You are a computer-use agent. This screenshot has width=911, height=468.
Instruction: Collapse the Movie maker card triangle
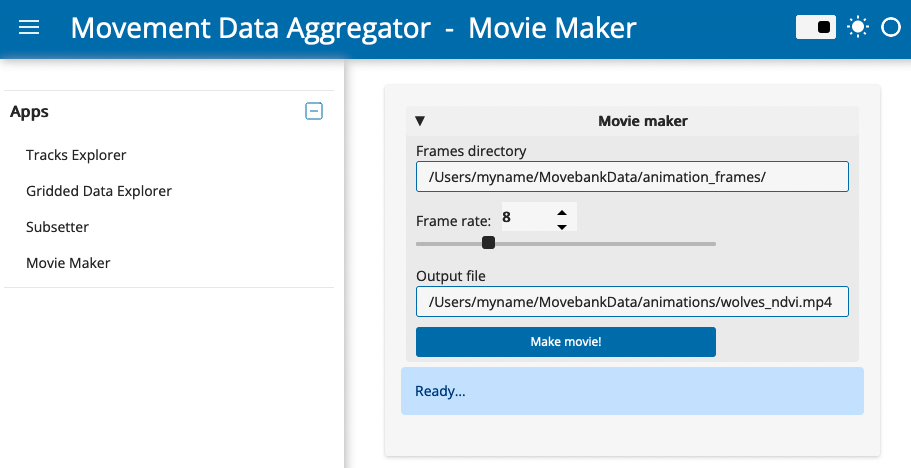(420, 121)
